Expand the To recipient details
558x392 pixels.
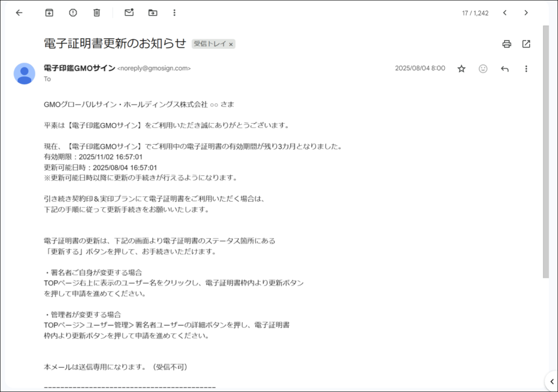(47, 79)
